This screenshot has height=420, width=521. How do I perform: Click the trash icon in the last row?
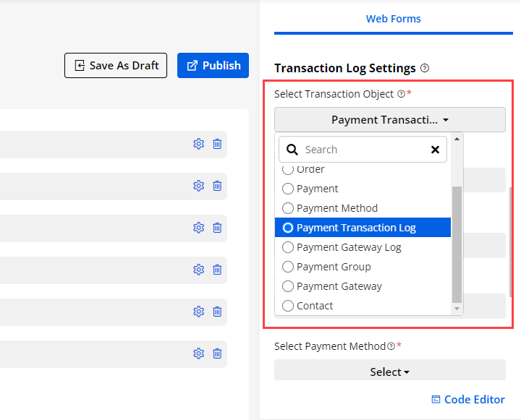(217, 353)
